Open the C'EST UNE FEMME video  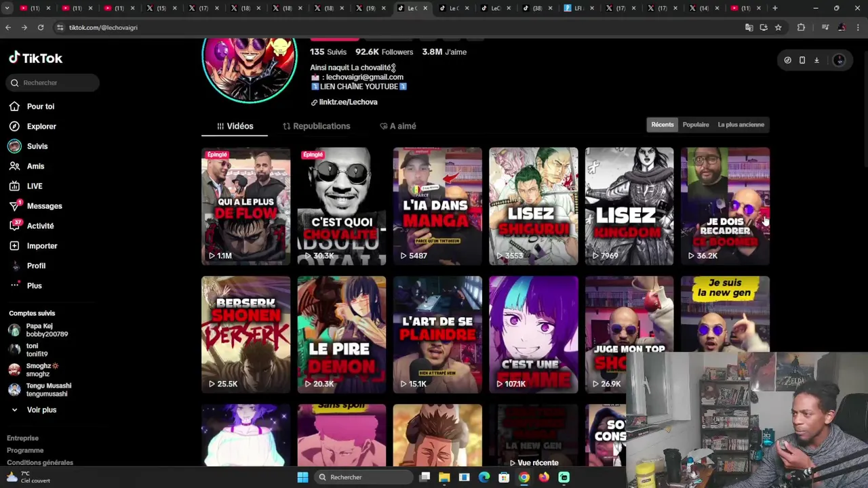pyautogui.click(x=533, y=335)
